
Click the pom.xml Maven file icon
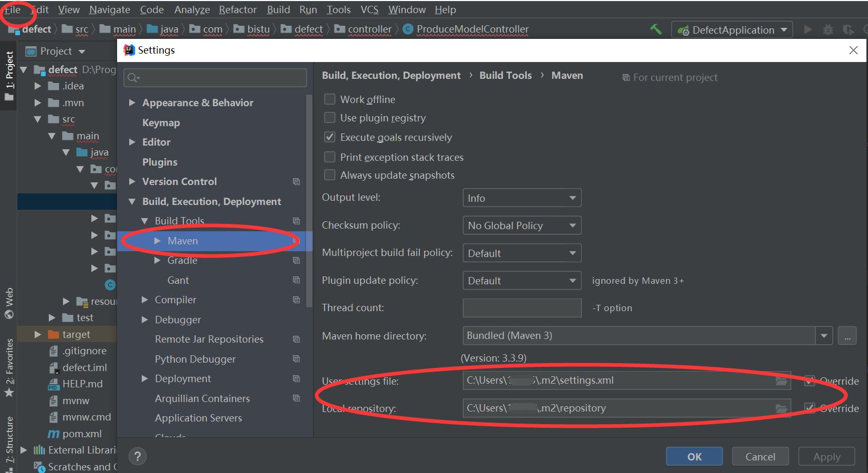54,434
